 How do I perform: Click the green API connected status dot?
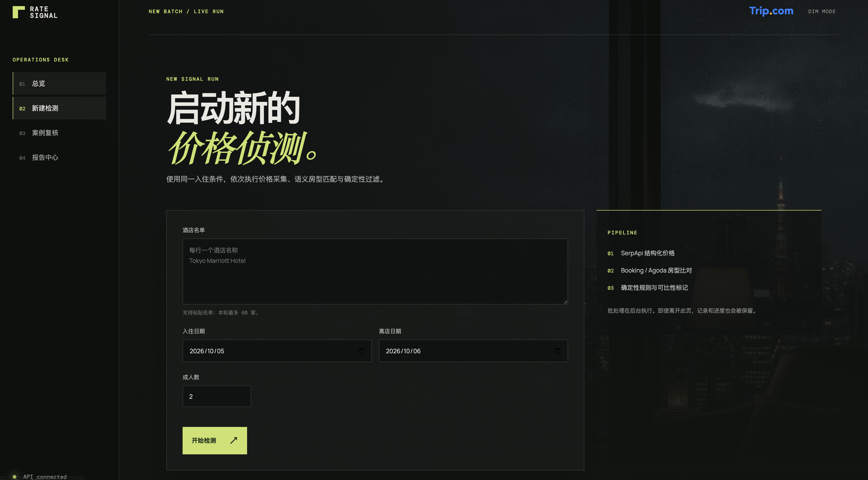point(14,477)
